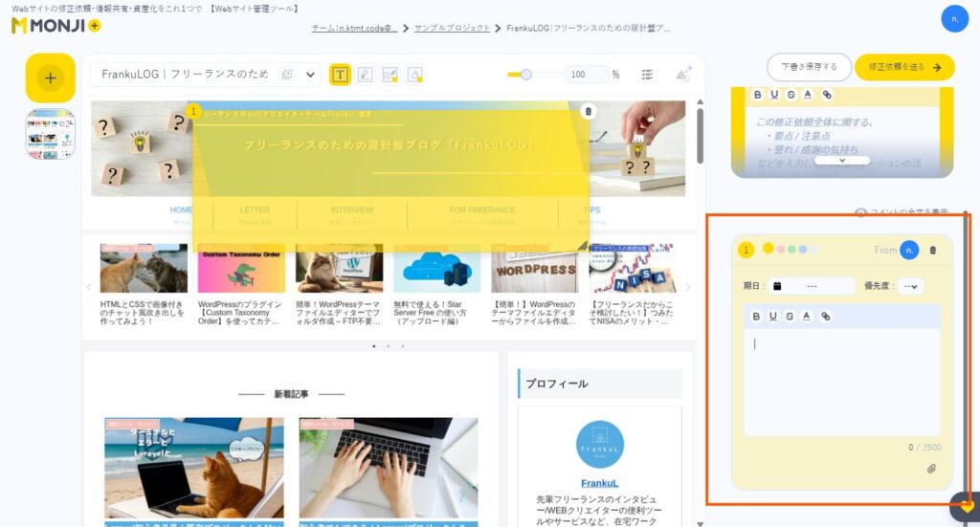Apply Bold in the overall request editor

point(758,95)
